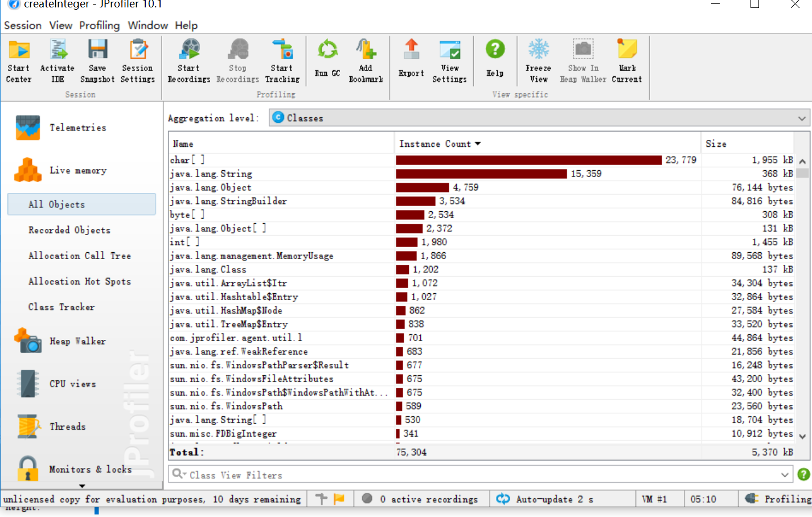Viewport: 812px width, 517px height.
Task: Sort by Name column header
Action: coord(281,144)
